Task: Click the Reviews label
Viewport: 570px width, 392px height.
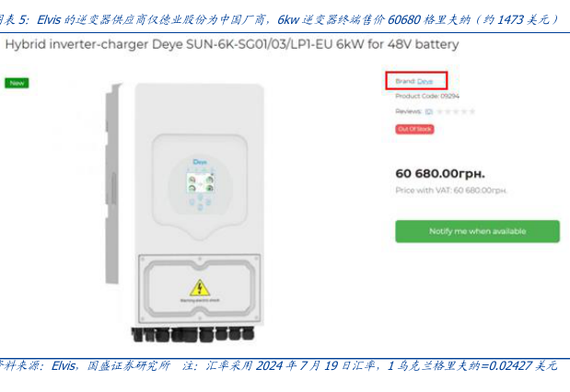Action: point(409,111)
